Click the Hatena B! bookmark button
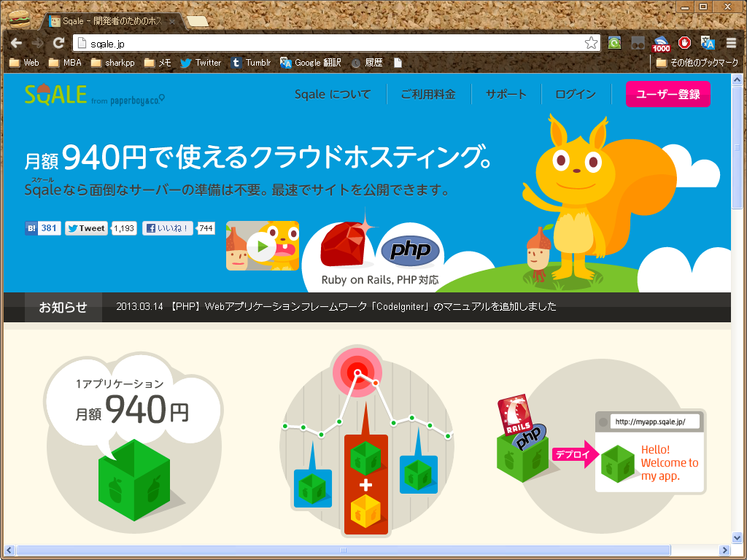Screen dimensions: 747x560 pyautogui.click(x=31, y=228)
